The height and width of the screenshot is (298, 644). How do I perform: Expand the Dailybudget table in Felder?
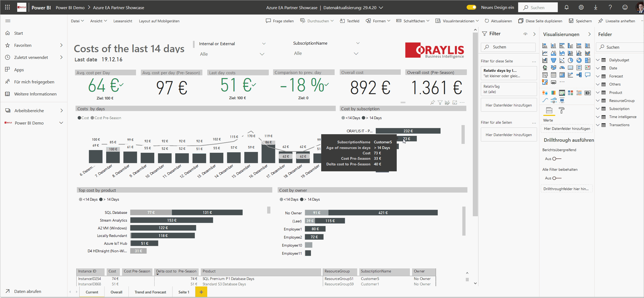click(598, 60)
